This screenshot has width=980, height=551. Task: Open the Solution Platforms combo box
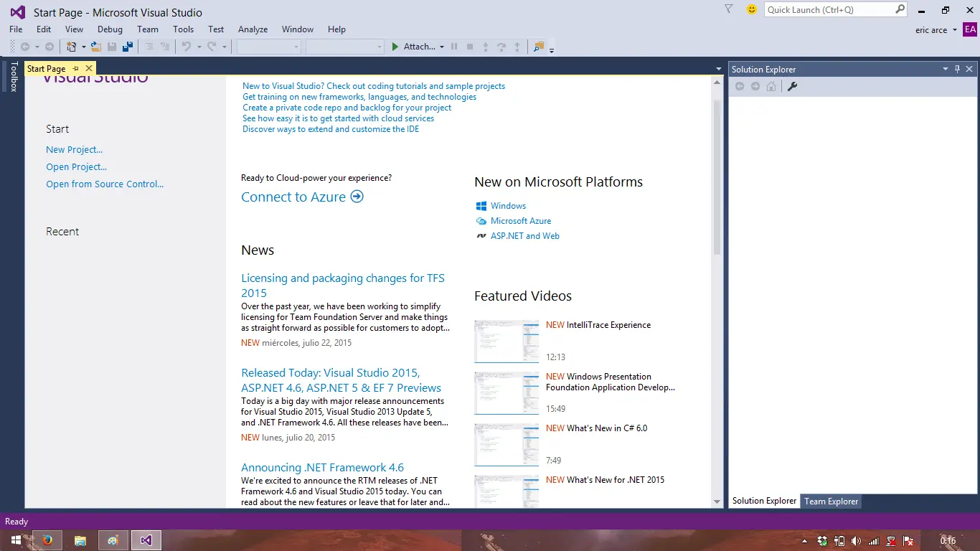point(345,47)
